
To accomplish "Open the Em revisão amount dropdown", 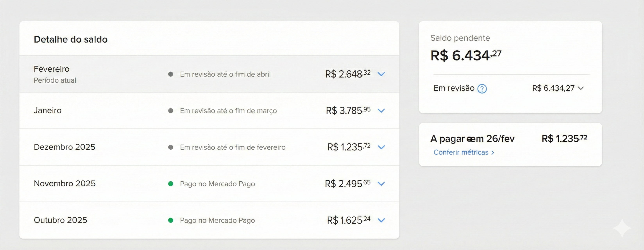I will pos(582,88).
